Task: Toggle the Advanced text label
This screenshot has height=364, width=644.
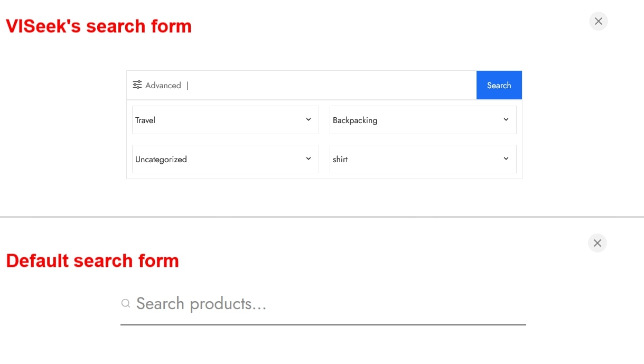Action: tap(163, 86)
